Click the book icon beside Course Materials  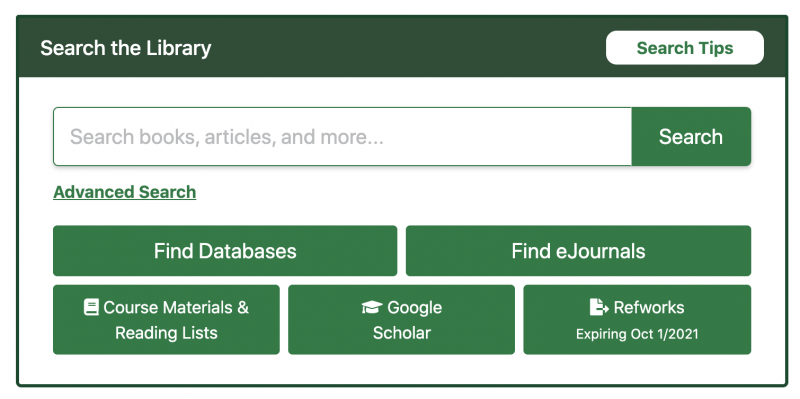click(91, 307)
